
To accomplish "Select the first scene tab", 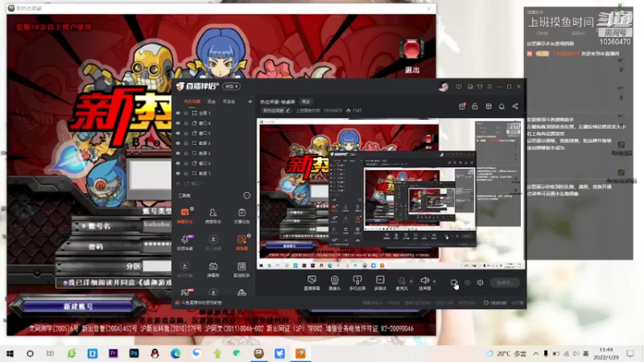I will [x=192, y=101].
